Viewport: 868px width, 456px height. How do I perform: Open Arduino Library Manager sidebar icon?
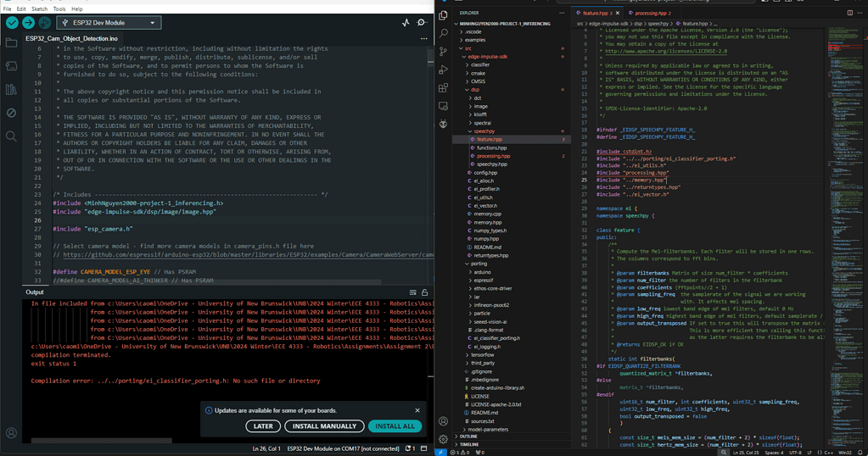click(11, 89)
